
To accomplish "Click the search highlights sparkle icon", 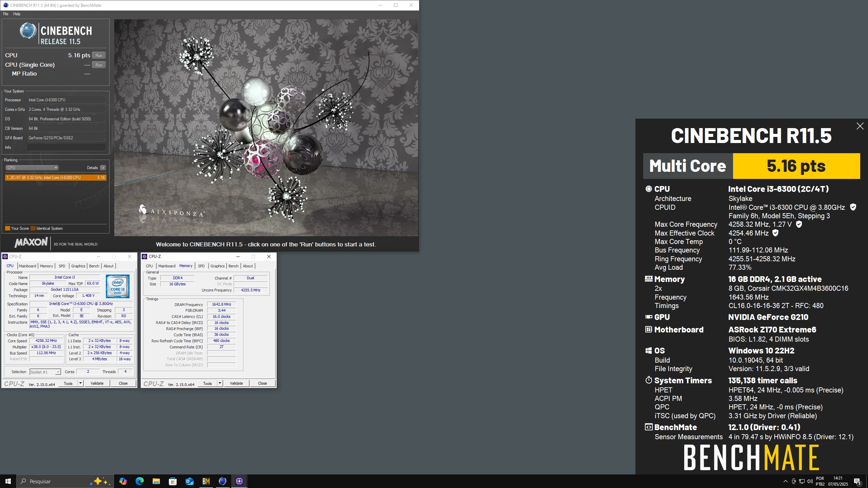I will (100, 481).
